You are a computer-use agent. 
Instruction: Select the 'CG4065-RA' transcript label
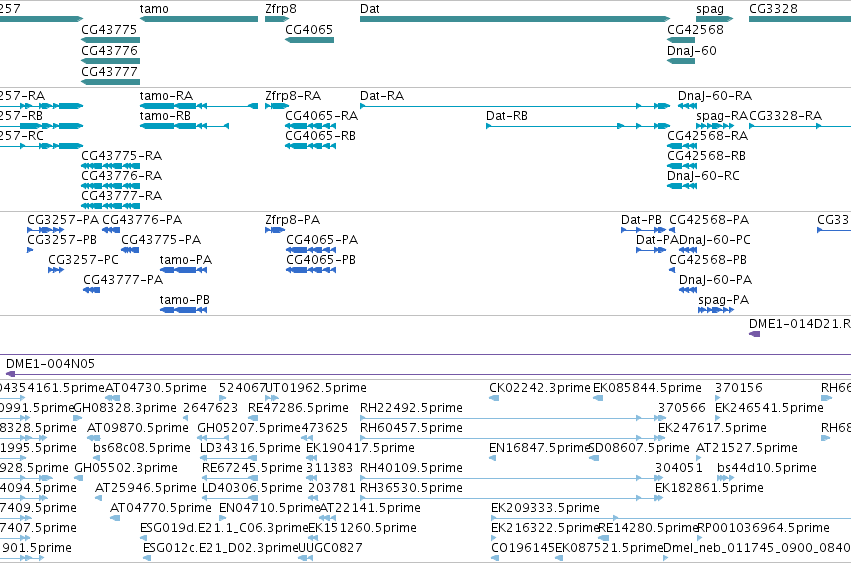tap(321, 116)
